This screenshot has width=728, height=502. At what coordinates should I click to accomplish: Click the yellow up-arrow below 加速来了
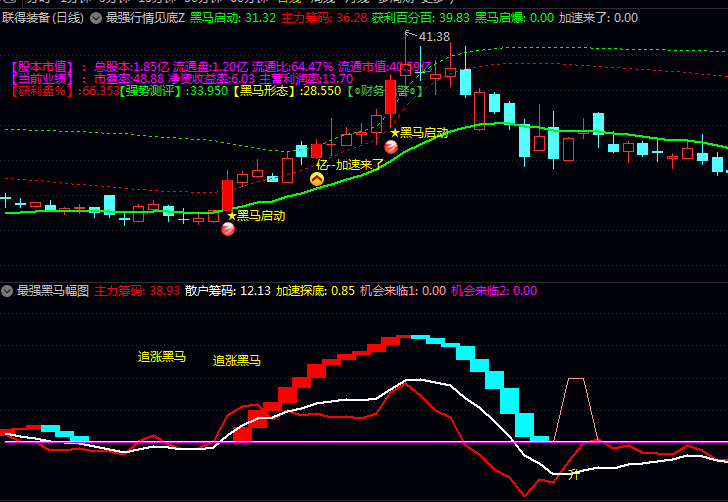coord(317,179)
